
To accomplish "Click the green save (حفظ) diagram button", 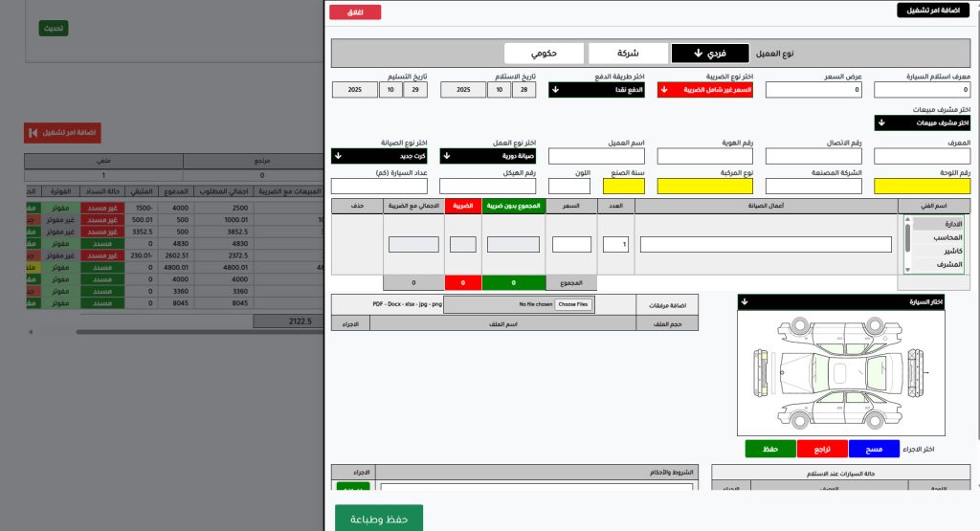I will tap(769, 449).
